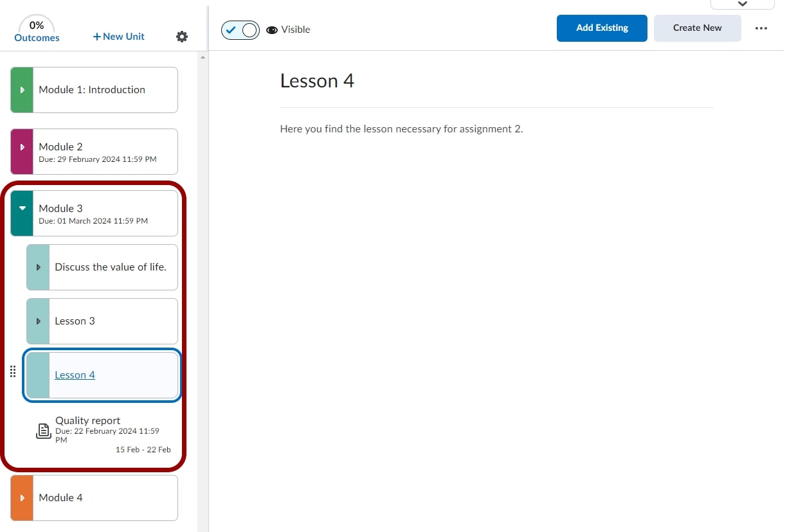Grab the drag handle beside Lesson 4
This screenshot has height=532, width=787.
coord(13,372)
